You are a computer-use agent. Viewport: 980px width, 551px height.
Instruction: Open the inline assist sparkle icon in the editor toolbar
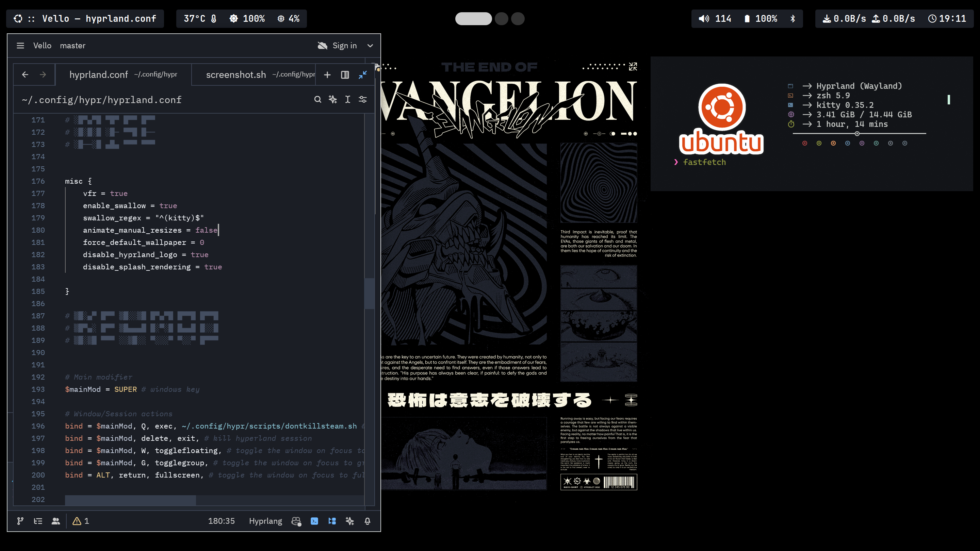click(x=333, y=100)
